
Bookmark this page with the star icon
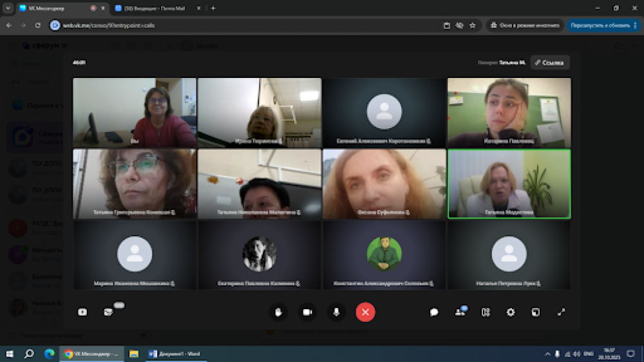473,26
